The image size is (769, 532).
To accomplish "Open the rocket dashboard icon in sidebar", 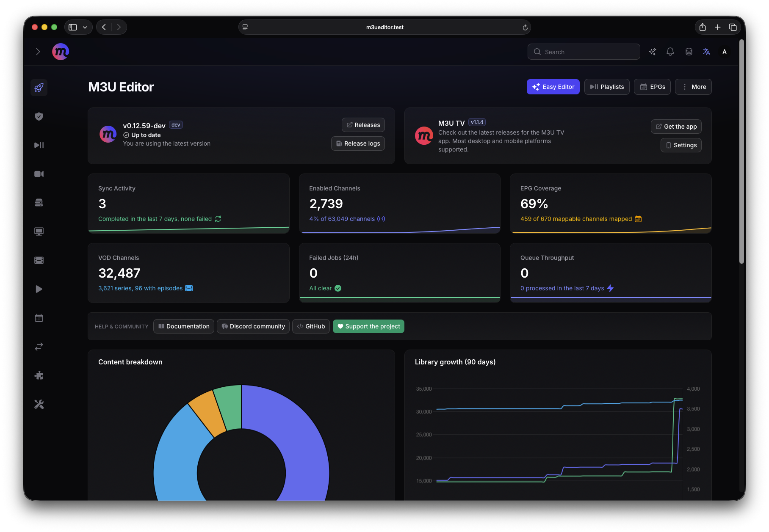I will tap(39, 88).
